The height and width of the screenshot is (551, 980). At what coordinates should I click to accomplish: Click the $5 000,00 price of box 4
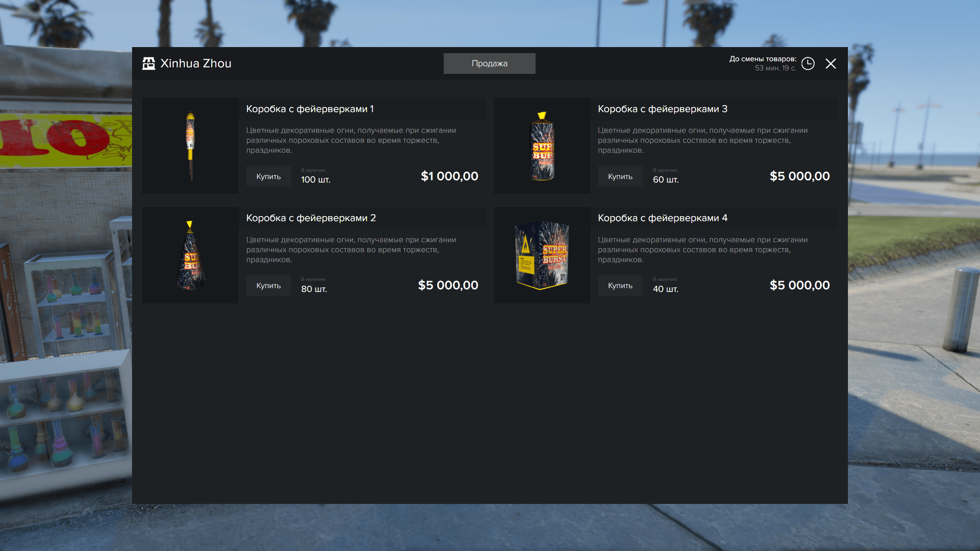pyautogui.click(x=800, y=285)
